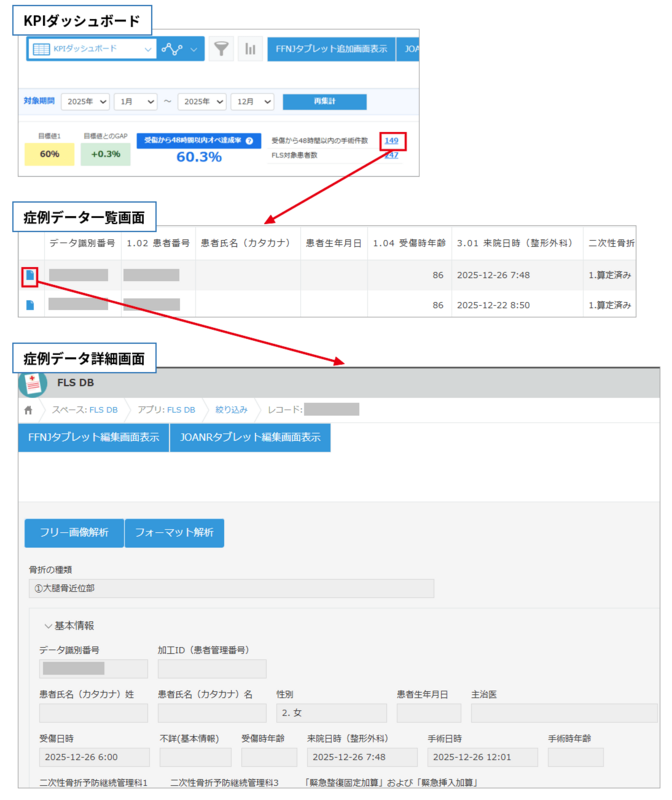Open the start year 2025年 dropdown

(86, 102)
